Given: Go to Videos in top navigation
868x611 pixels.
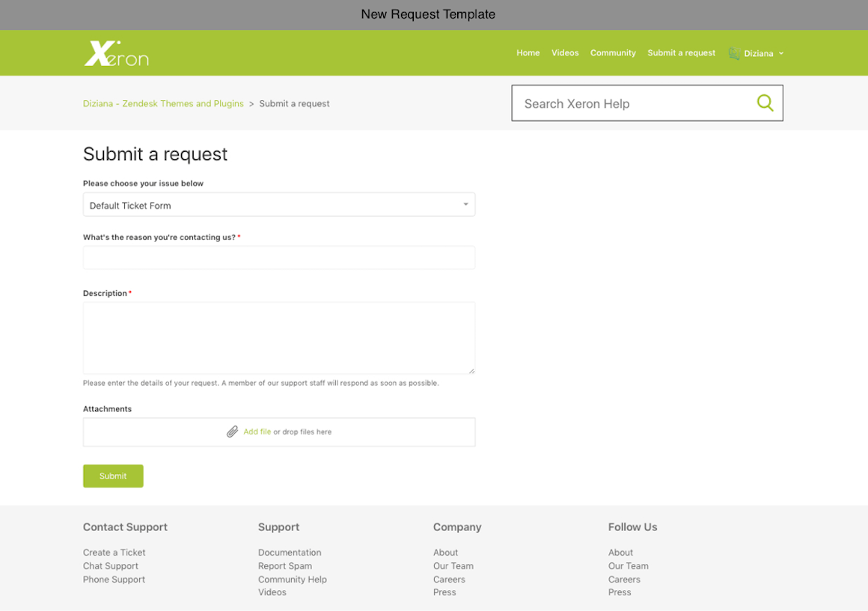Looking at the screenshot, I should [565, 53].
